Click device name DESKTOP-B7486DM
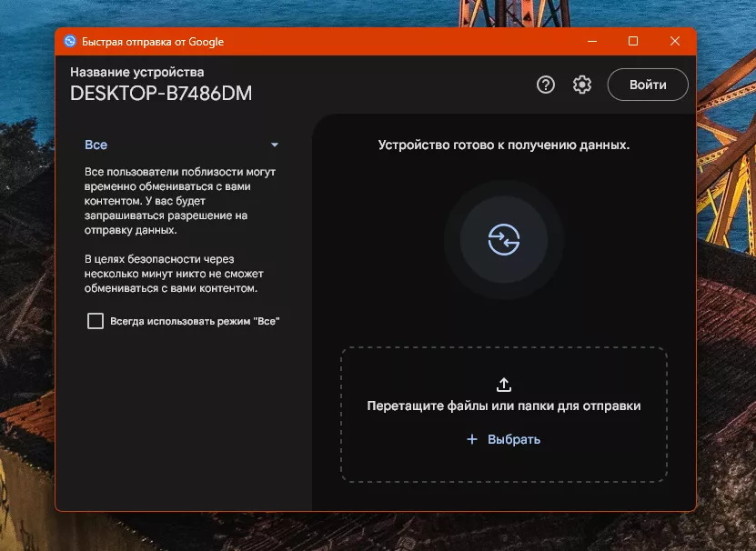Image resolution: width=756 pixels, height=551 pixels. pos(161,94)
